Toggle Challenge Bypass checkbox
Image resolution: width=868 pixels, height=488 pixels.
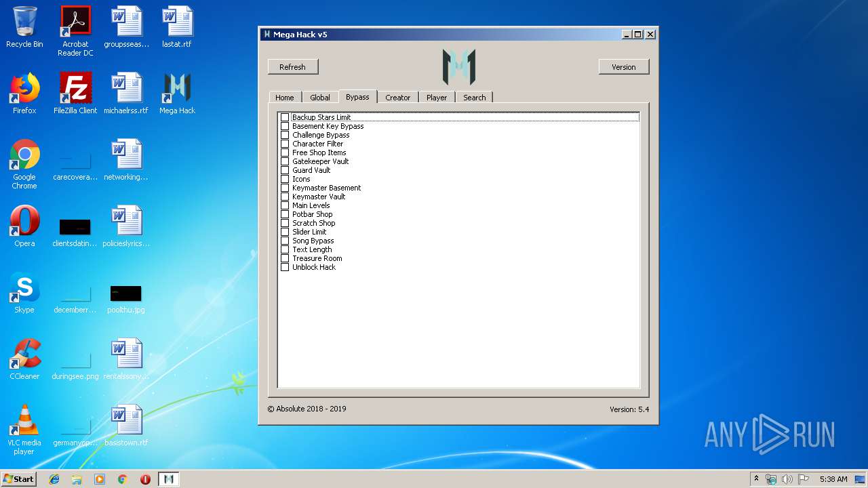(285, 135)
